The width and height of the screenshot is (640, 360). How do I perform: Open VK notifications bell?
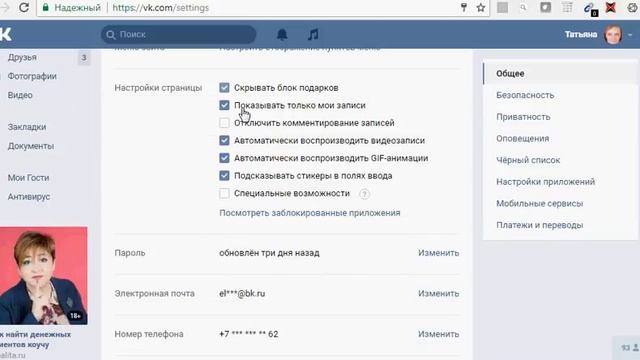pyautogui.click(x=282, y=35)
